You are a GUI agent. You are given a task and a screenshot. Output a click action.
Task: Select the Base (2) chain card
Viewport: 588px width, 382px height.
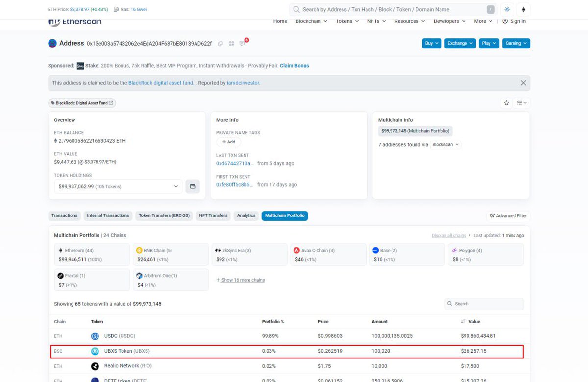tap(407, 255)
